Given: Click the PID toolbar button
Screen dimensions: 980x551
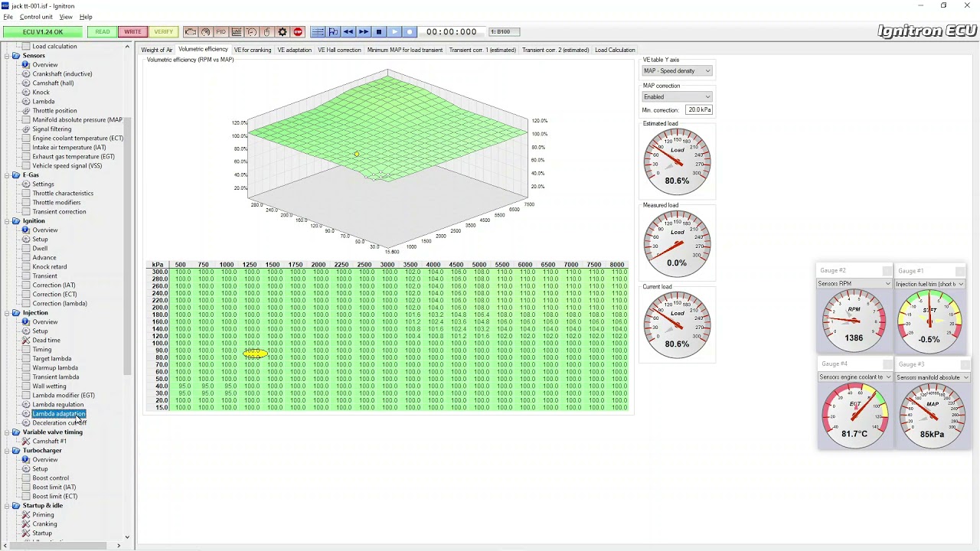Looking at the screenshot, I should pyautogui.click(x=221, y=31).
